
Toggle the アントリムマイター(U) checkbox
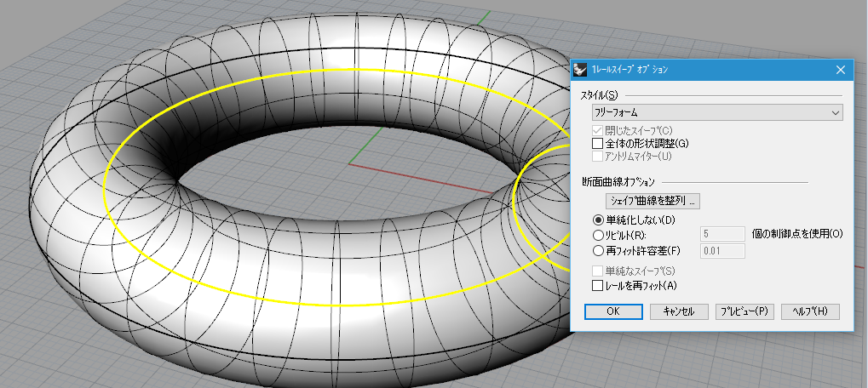pyautogui.click(x=597, y=157)
